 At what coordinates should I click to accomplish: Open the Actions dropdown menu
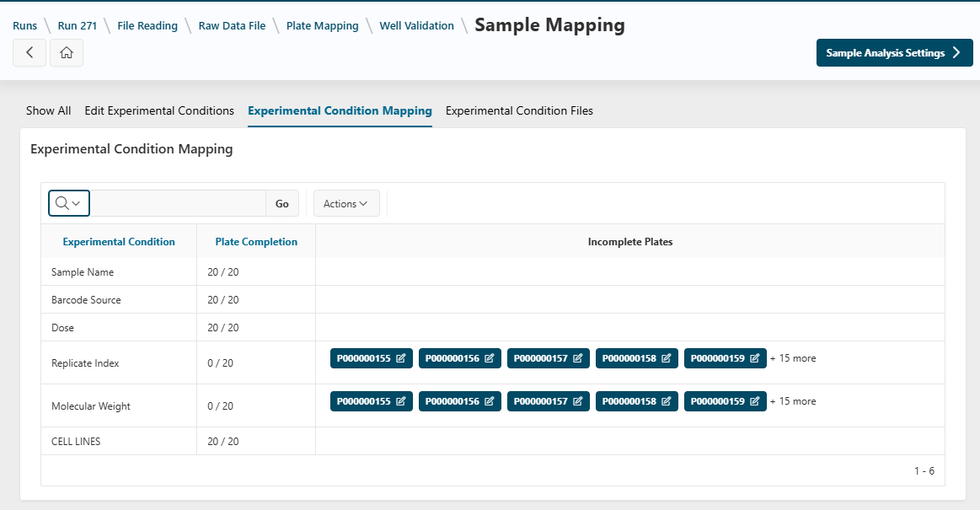point(346,204)
